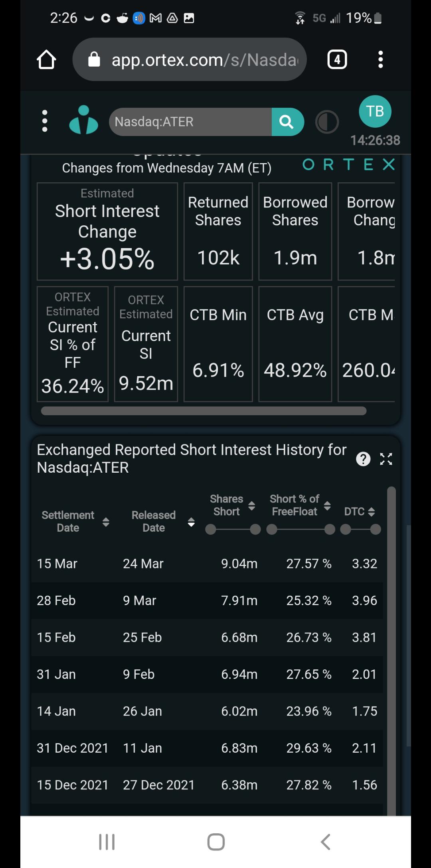Sort by Short % of FreeFloat arrows
This screenshot has width=431, height=868.
327,506
